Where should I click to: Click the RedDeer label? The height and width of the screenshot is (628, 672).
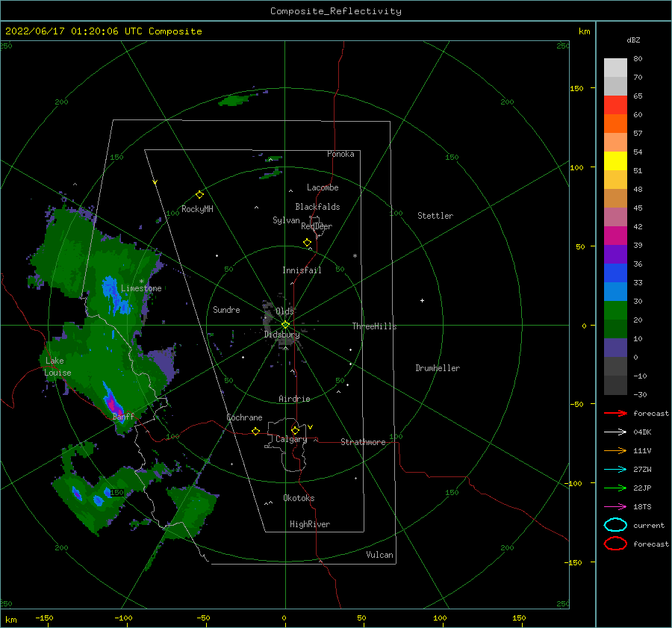click(x=317, y=226)
